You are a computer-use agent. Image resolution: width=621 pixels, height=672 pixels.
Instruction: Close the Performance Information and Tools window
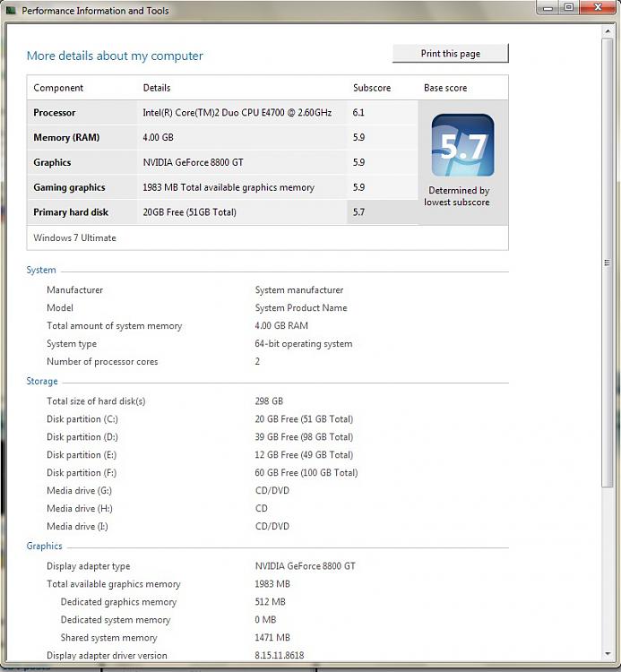(x=599, y=7)
